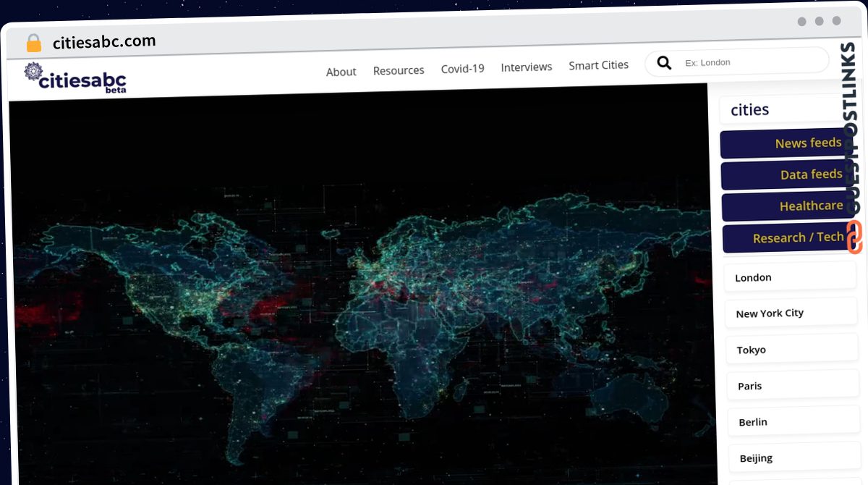Image resolution: width=868 pixels, height=485 pixels.
Task: Open the Covid-19 menu item
Action: 462,69
